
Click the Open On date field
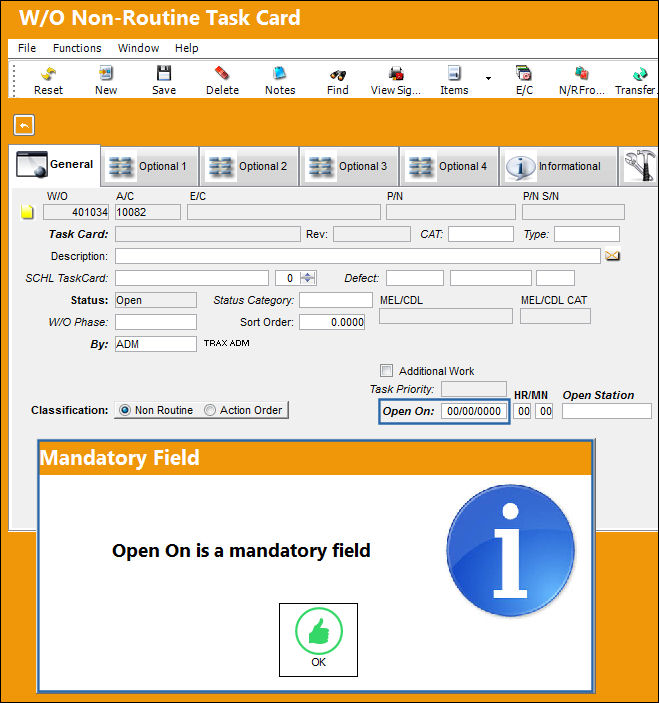pyautogui.click(x=474, y=411)
